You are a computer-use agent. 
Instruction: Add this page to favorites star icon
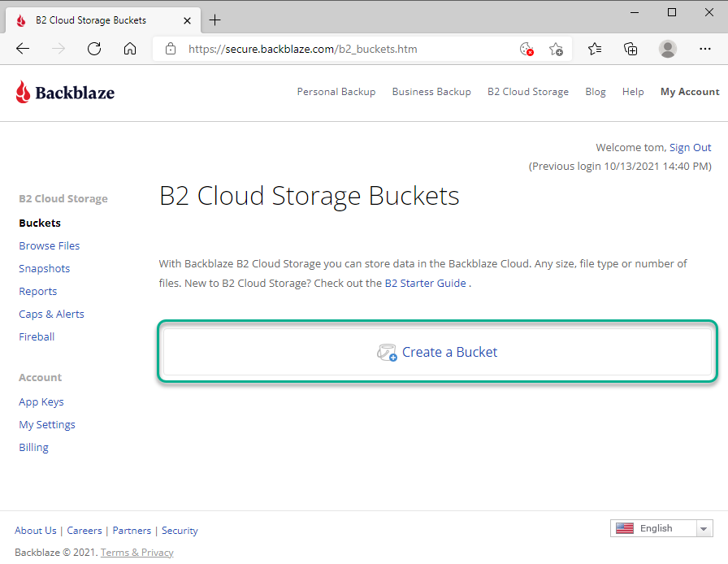(x=556, y=50)
